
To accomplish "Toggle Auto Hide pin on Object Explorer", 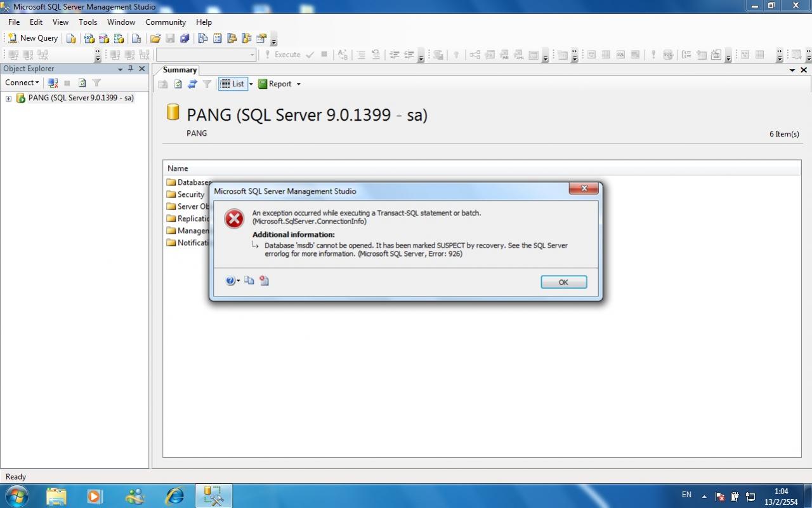I will pos(131,69).
